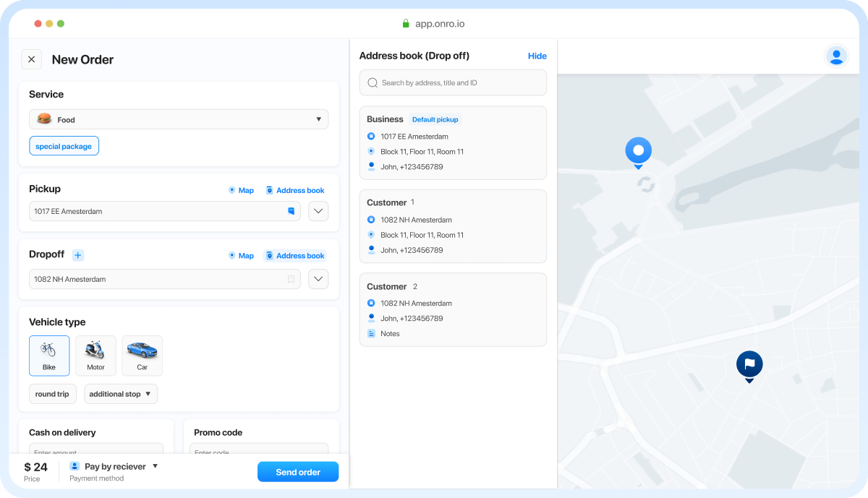Open the user profile icon on the map
This screenshot has height=498, width=868.
(x=836, y=56)
